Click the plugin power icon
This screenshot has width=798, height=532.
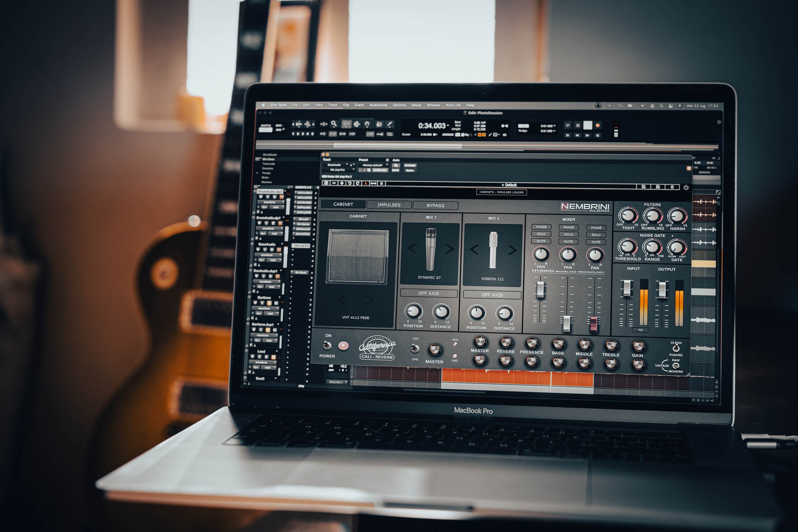pos(686,187)
